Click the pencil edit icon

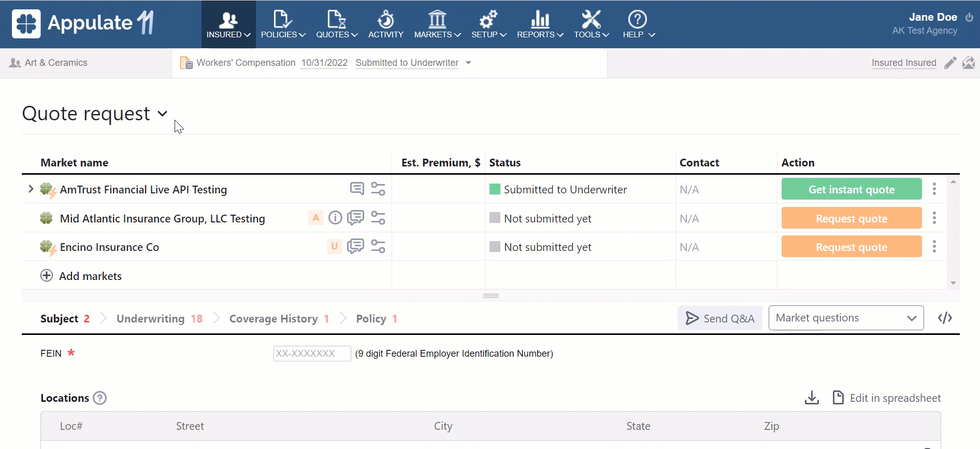coord(950,63)
